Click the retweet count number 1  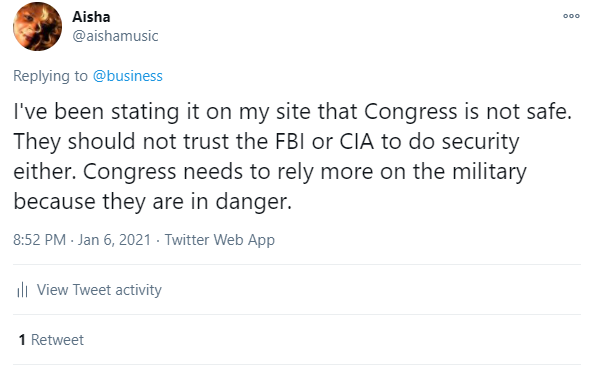[x=22, y=340]
